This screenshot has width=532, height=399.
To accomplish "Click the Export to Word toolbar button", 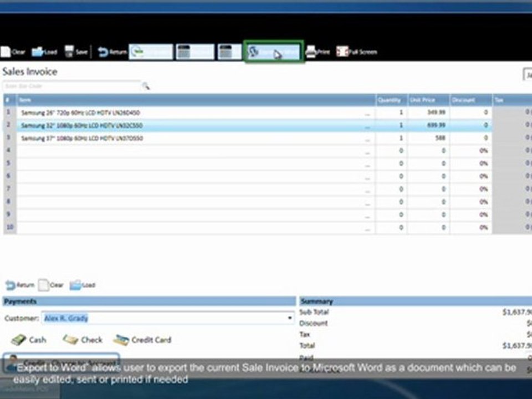I will [x=273, y=52].
